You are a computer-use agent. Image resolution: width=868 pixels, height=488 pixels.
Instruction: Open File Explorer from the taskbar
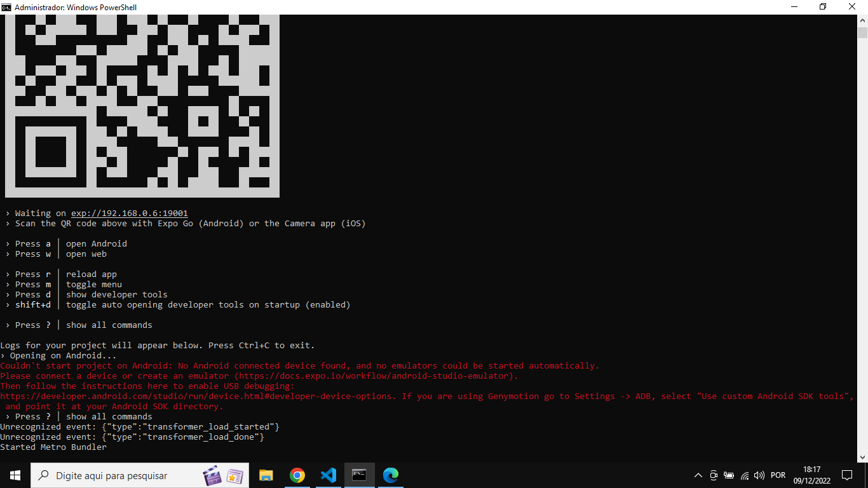(x=266, y=475)
